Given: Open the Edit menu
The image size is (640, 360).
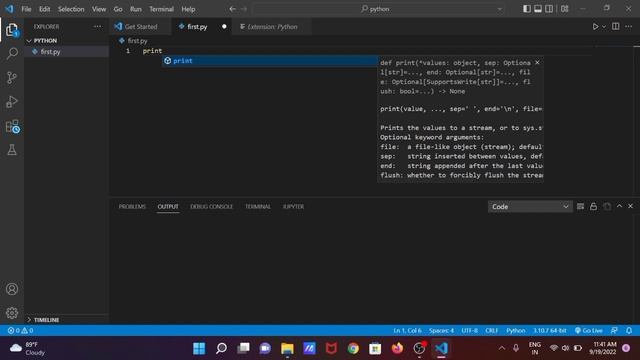Looking at the screenshot, I should [x=44, y=9].
